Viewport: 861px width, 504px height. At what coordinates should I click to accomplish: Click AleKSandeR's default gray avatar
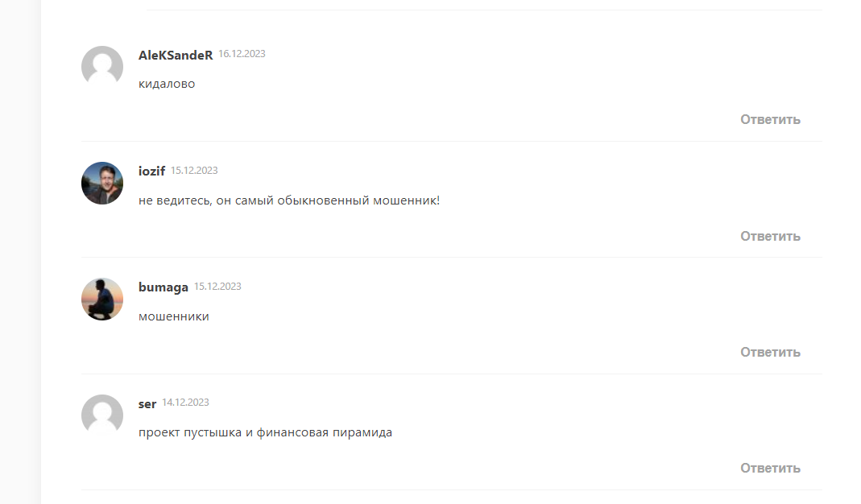[102, 67]
